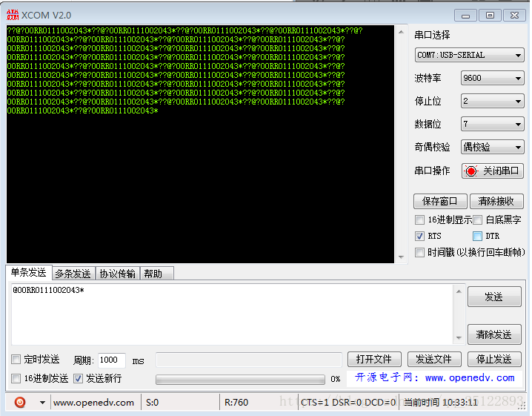Toggle the 白底黑字 checkbox
Image resolution: width=532 pixels, height=416 pixels.
coord(477,219)
